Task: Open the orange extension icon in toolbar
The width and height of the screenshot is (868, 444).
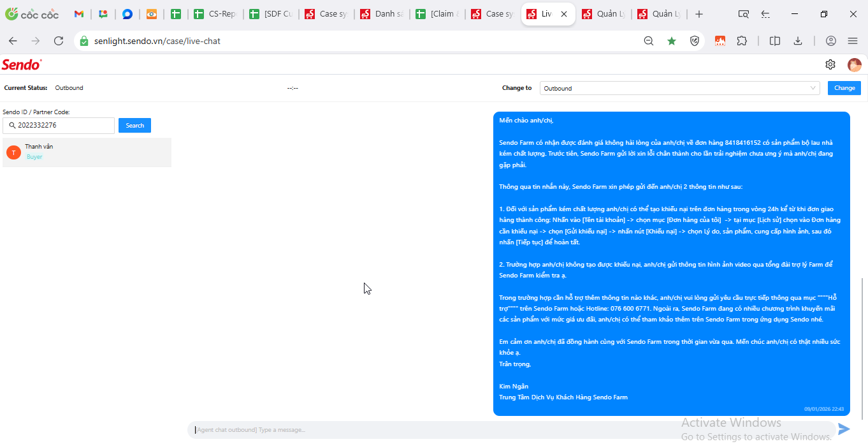Action: point(720,41)
